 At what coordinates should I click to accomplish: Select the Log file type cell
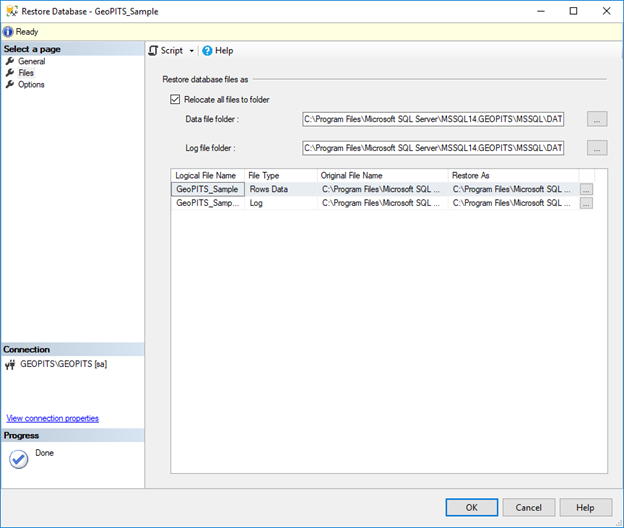(281, 203)
